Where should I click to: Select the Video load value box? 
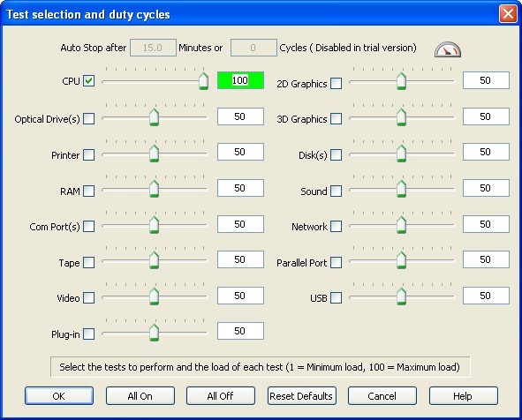click(x=240, y=296)
